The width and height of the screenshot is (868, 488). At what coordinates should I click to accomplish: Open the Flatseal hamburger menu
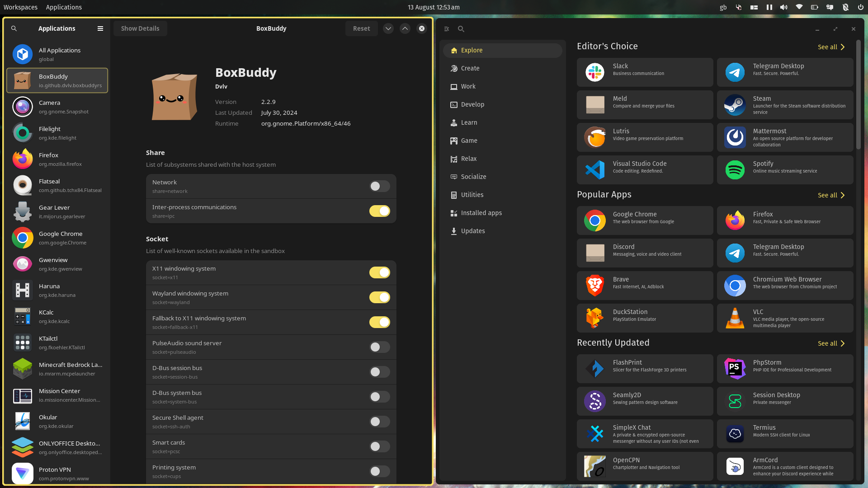[x=100, y=28]
